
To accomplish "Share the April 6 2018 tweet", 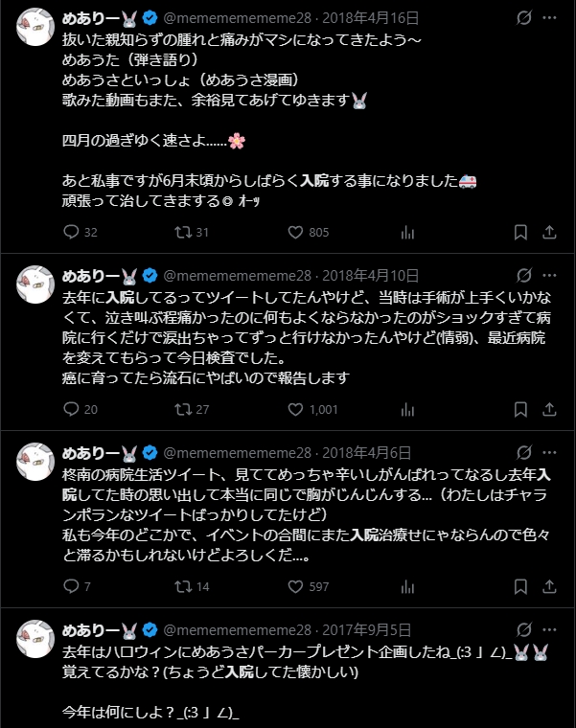I will click(x=549, y=586).
